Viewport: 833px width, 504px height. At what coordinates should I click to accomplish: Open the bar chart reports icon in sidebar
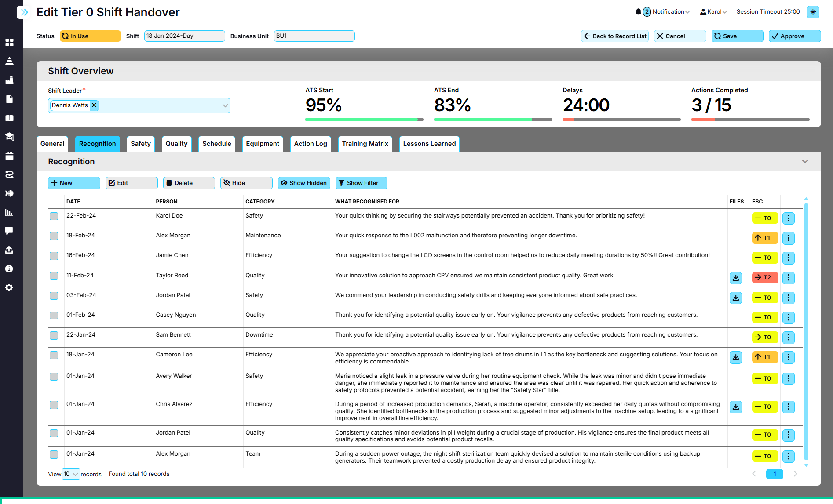(x=9, y=212)
